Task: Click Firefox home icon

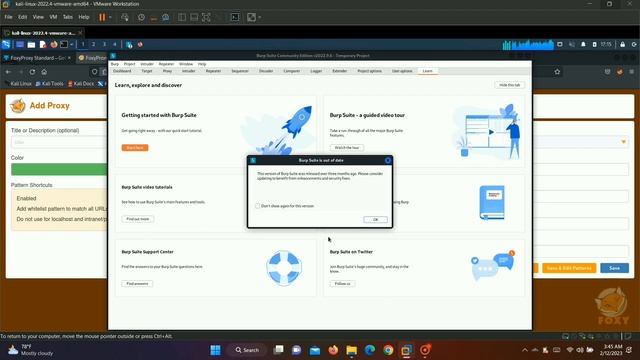Action: [x=44, y=72]
